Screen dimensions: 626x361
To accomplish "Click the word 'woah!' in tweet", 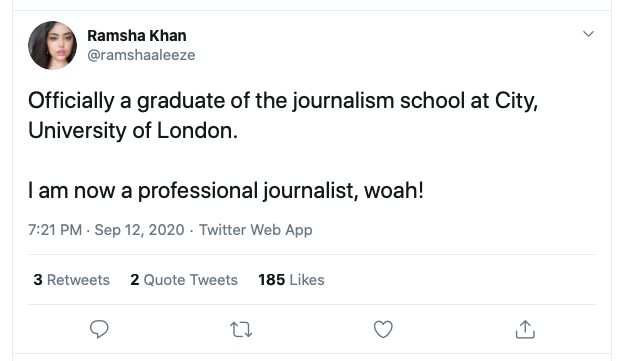I will point(394,190).
